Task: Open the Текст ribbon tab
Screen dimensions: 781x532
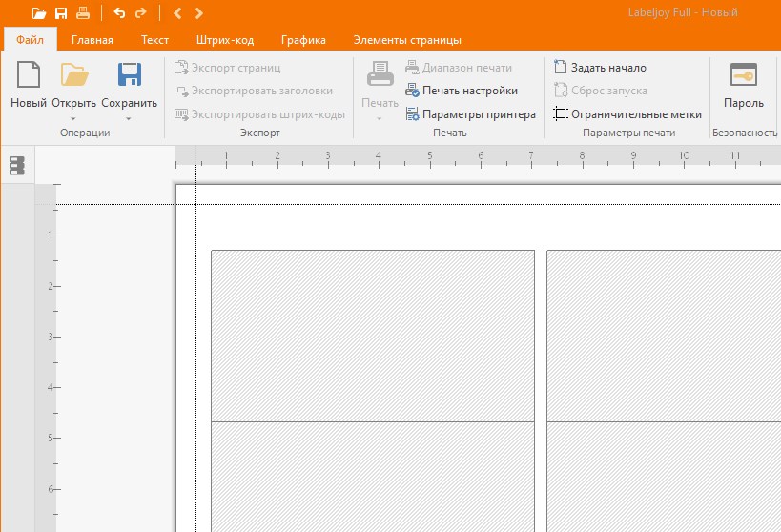Action: click(x=154, y=40)
